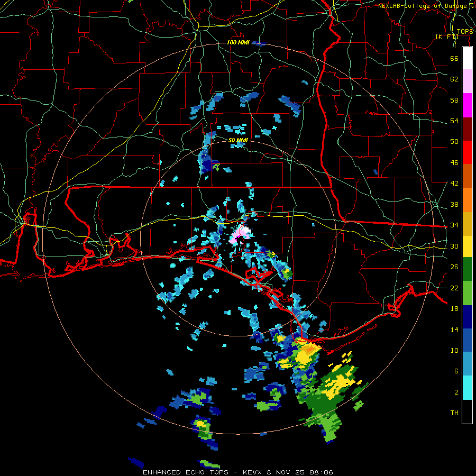The height and width of the screenshot is (476, 476).
Task: Click the 30 legend value
Action: click(x=454, y=246)
